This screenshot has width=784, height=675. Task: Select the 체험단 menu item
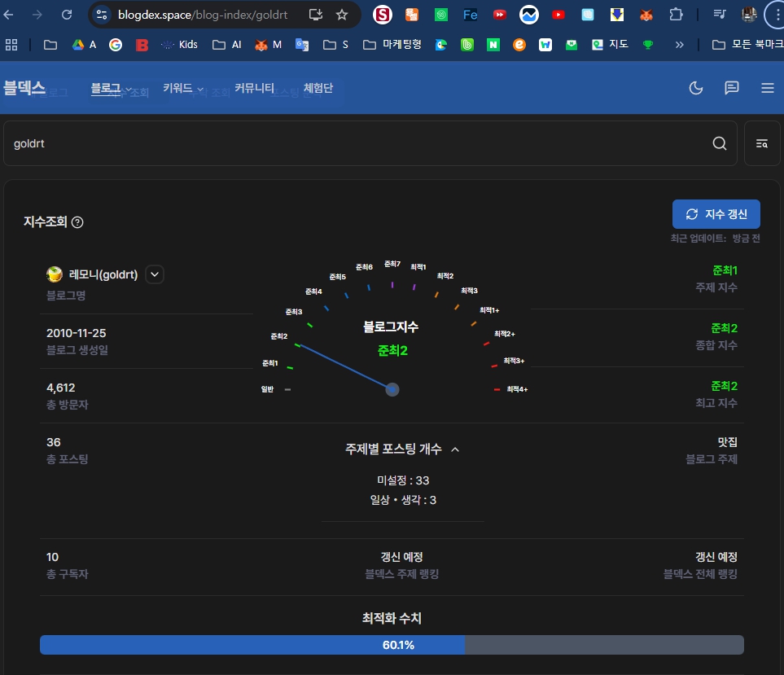click(318, 88)
